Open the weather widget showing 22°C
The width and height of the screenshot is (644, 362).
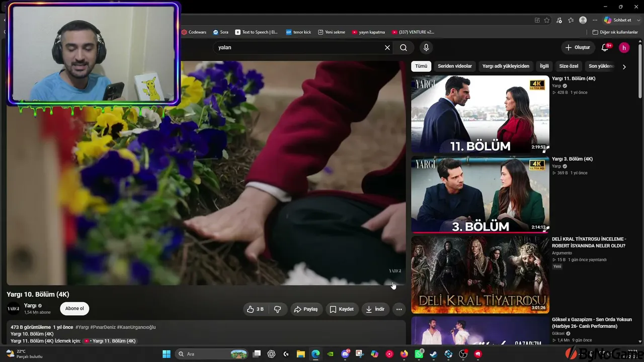(24, 354)
